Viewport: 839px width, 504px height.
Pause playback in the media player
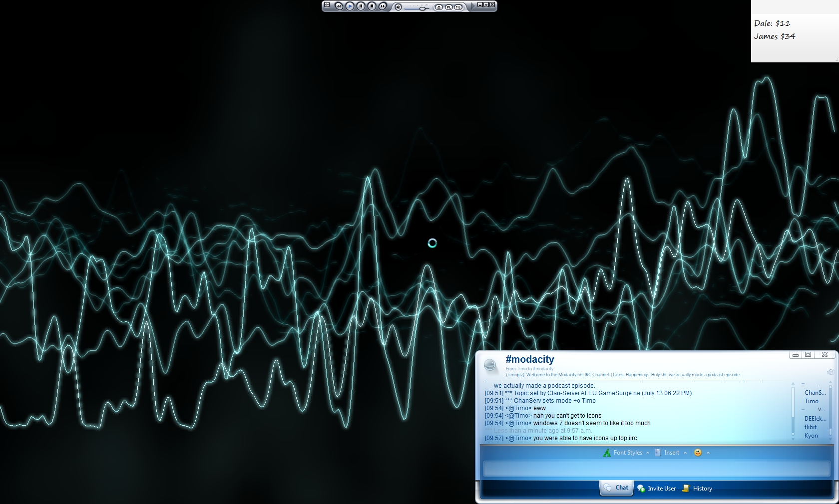point(361,6)
